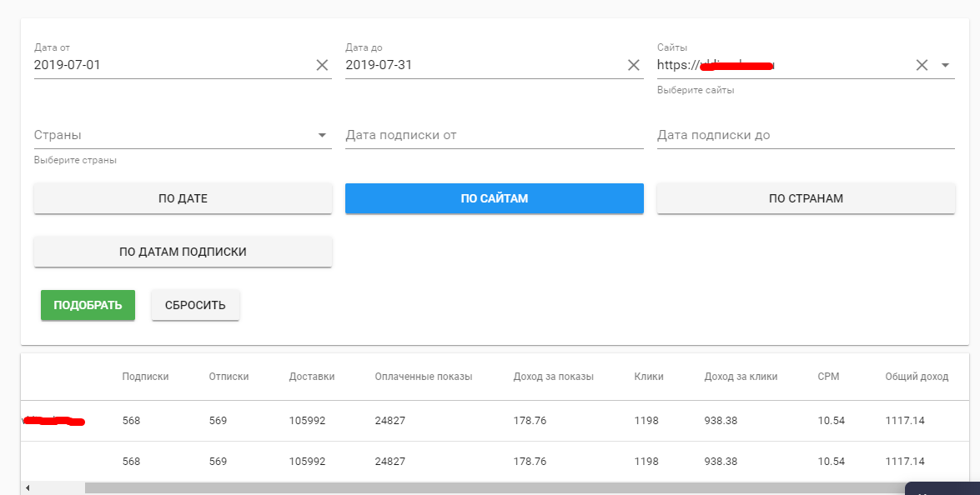Click the 'Общий доход' column header
This screenshot has height=495, width=980.
[x=917, y=377]
